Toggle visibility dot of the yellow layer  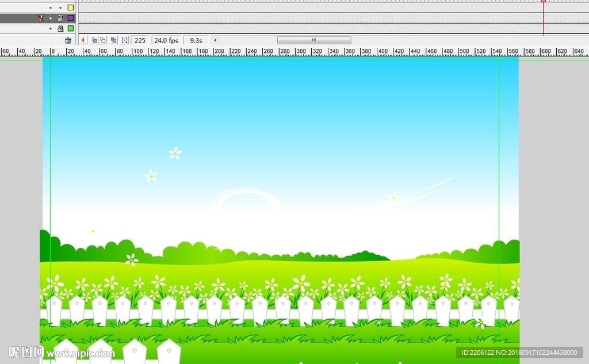click(x=50, y=8)
